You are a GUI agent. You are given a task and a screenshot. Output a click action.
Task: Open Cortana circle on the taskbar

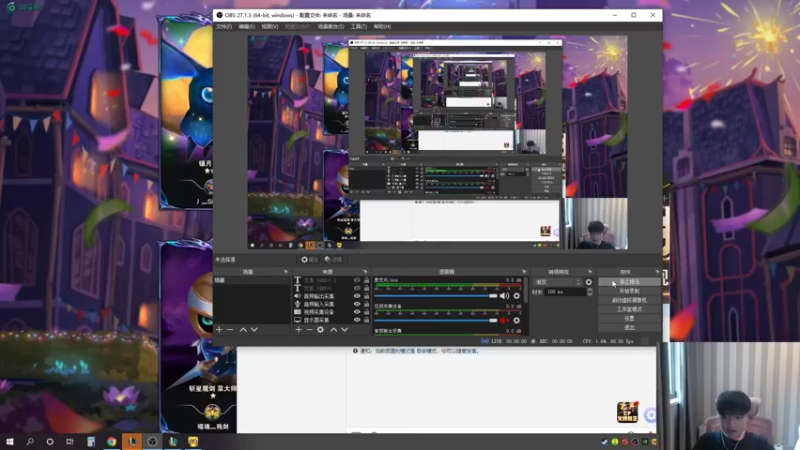(x=49, y=441)
